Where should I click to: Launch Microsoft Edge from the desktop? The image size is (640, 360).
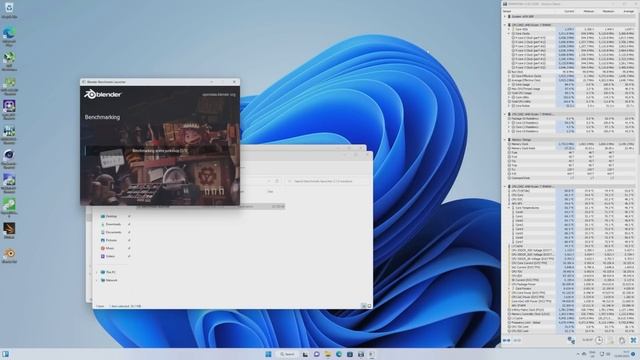9,36
